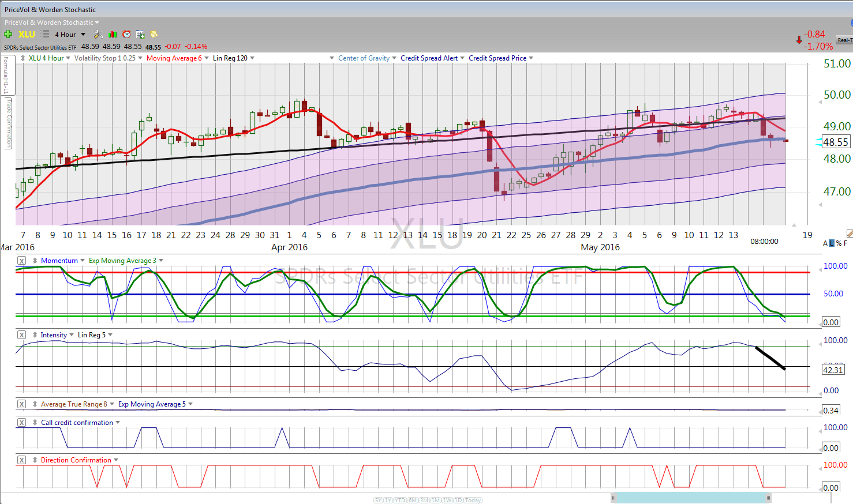Viewport: 853px width, 504px height.
Task: Click the left handle of range scrollbar
Action: pyautogui.click(x=613, y=498)
